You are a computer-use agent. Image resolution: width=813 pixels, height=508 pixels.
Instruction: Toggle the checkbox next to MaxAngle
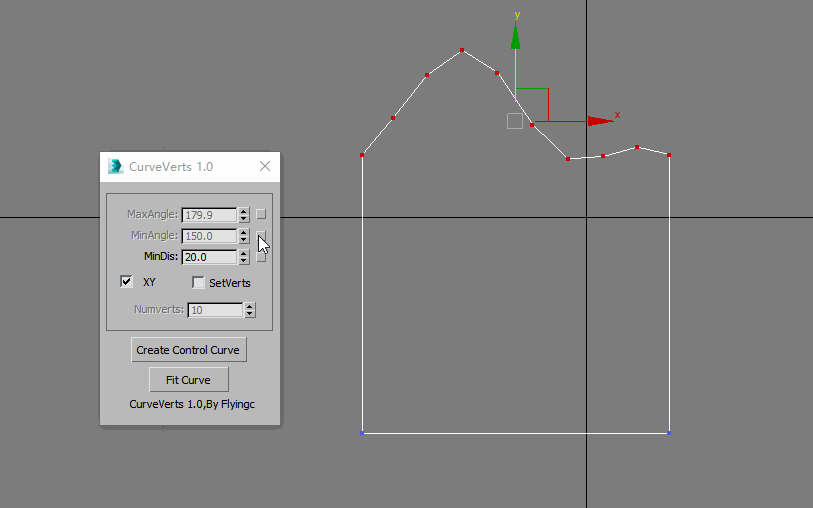click(261, 214)
